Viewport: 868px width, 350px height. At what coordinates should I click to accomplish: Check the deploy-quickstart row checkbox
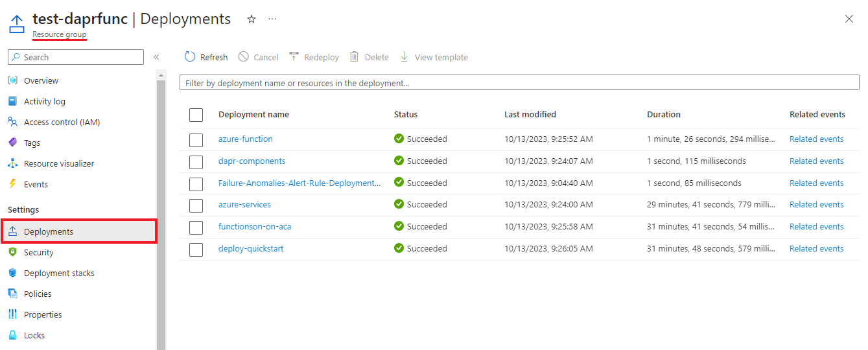[196, 250]
